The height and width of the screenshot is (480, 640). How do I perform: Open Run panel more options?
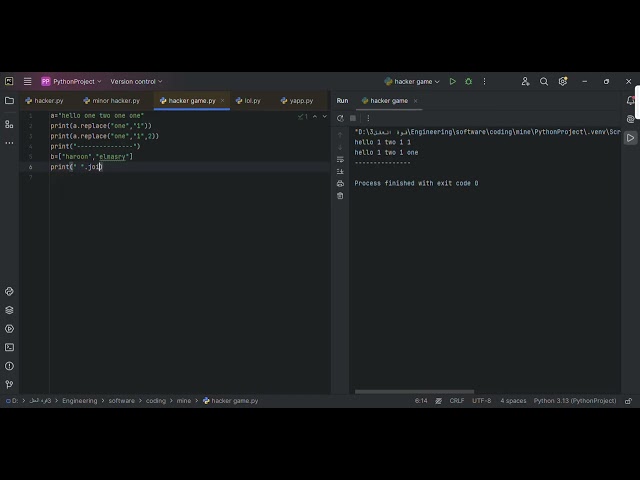tap(368, 118)
